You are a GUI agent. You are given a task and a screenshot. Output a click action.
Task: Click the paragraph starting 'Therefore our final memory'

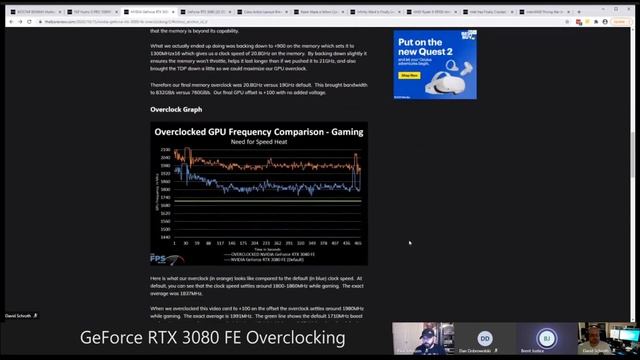point(259,89)
